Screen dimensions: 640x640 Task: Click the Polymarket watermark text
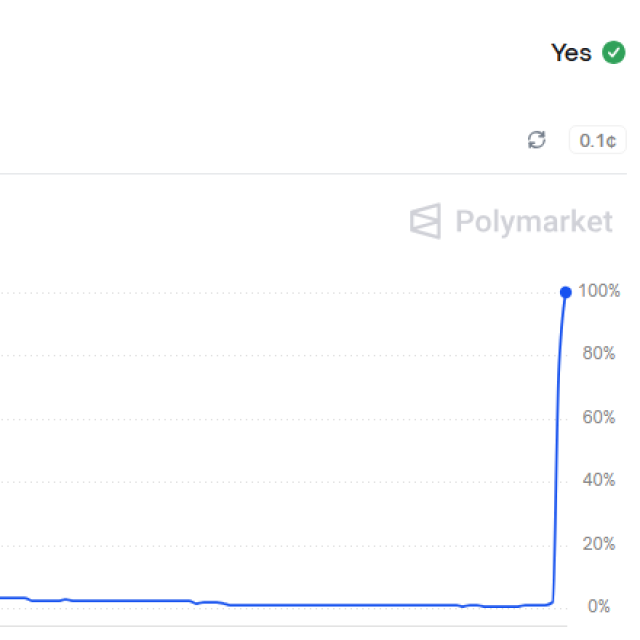pos(533,221)
